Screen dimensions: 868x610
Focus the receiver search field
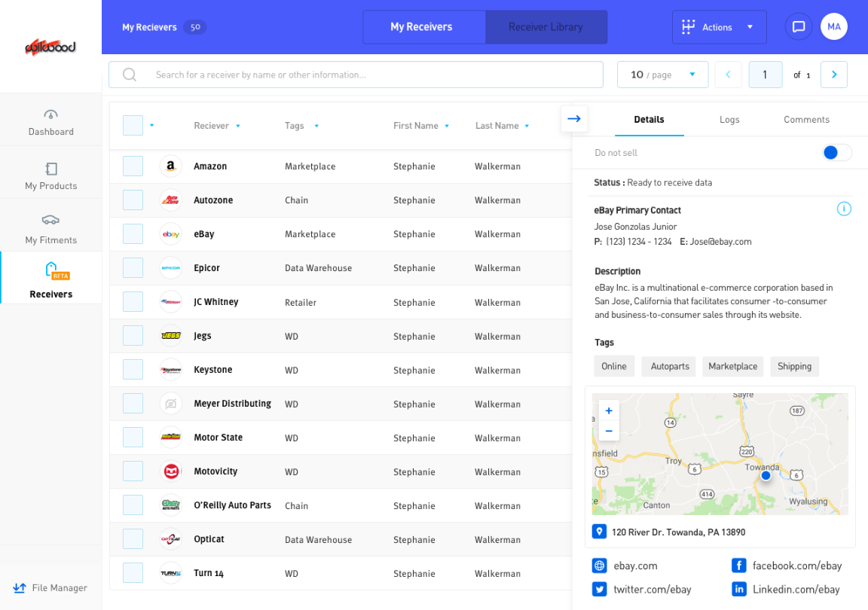pyautogui.click(x=356, y=75)
